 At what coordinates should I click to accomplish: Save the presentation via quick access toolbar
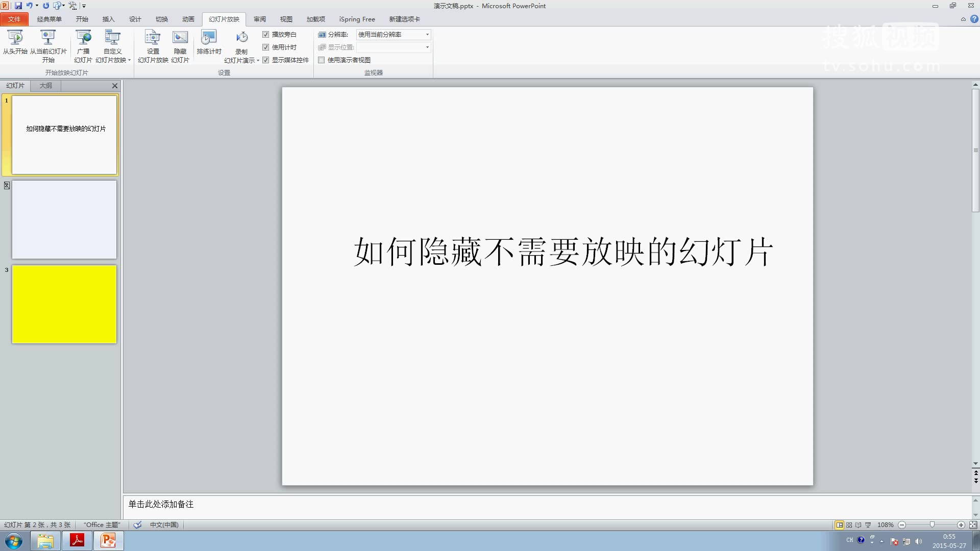(x=19, y=6)
